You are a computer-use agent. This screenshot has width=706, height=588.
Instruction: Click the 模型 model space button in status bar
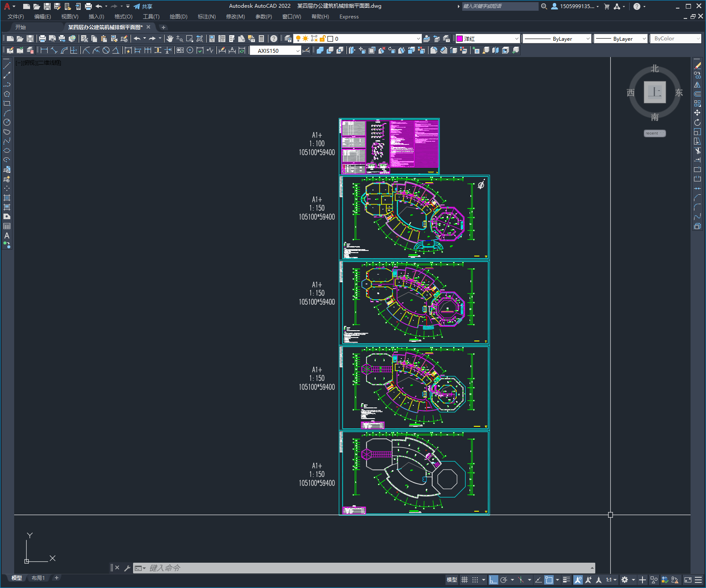point(452,580)
